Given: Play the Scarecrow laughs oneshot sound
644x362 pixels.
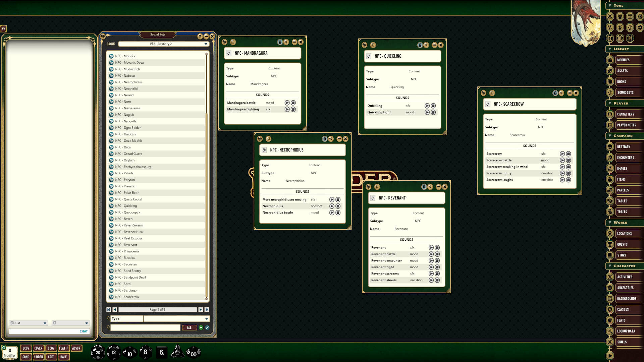Looking at the screenshot, I should point(562,180).
